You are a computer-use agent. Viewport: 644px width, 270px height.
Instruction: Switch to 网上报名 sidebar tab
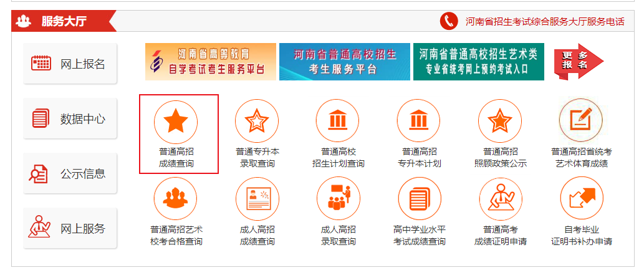pyautogui.click(x=70, y=64)
